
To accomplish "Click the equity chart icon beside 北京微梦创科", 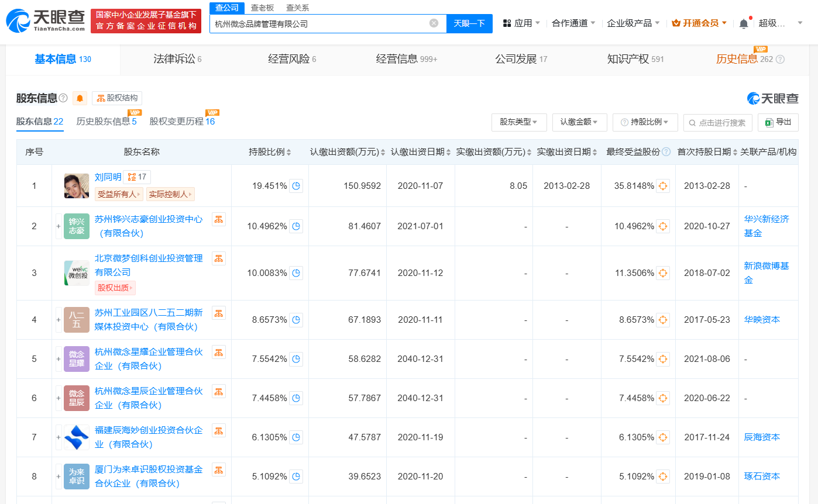I will (x=219, y=258).
